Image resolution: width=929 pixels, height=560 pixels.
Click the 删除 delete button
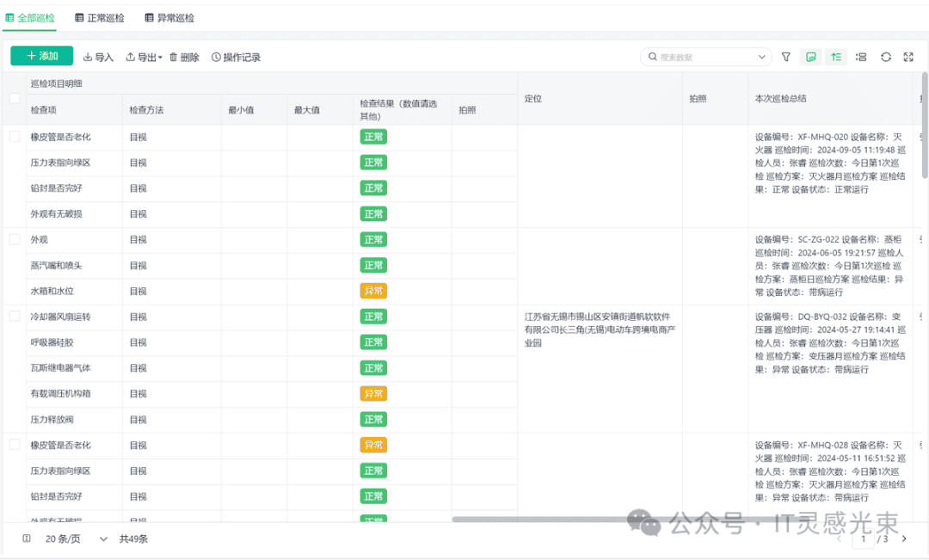pyautogui.click(x=184, y=57)
